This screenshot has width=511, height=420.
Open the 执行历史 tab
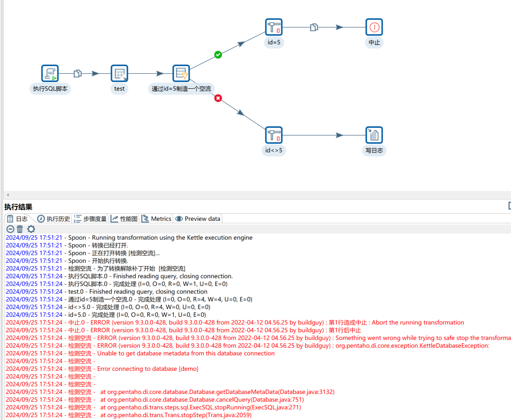tap(54, 219)
